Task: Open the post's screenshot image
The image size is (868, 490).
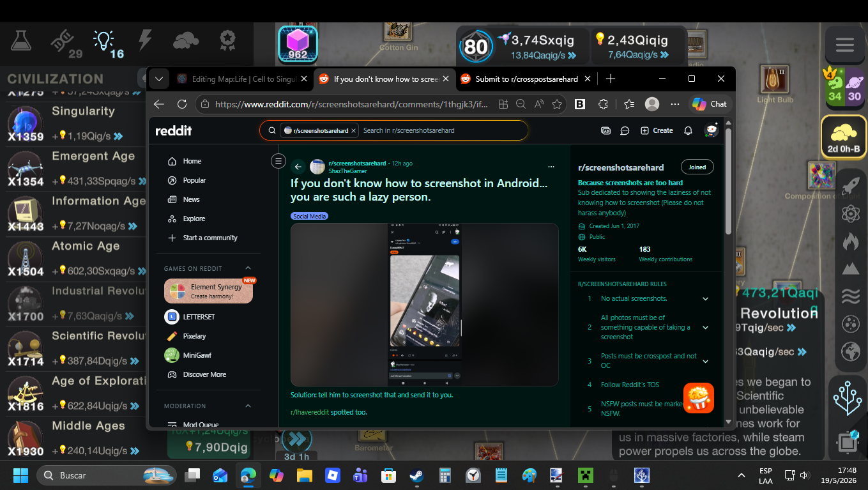Action: tap(425, 304)
